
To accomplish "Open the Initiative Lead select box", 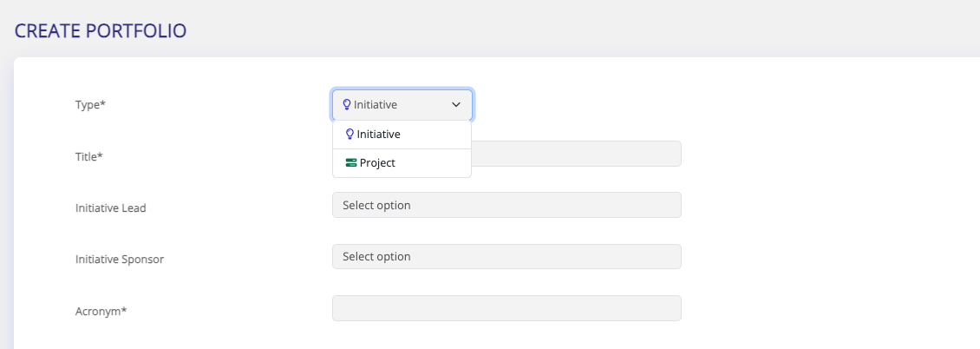I will (x=506, y=205).
